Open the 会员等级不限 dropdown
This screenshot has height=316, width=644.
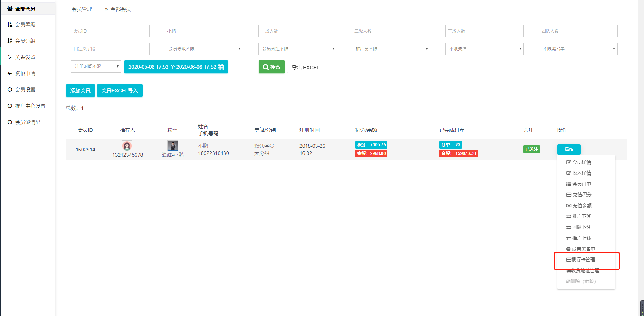(x=204, y=49)
